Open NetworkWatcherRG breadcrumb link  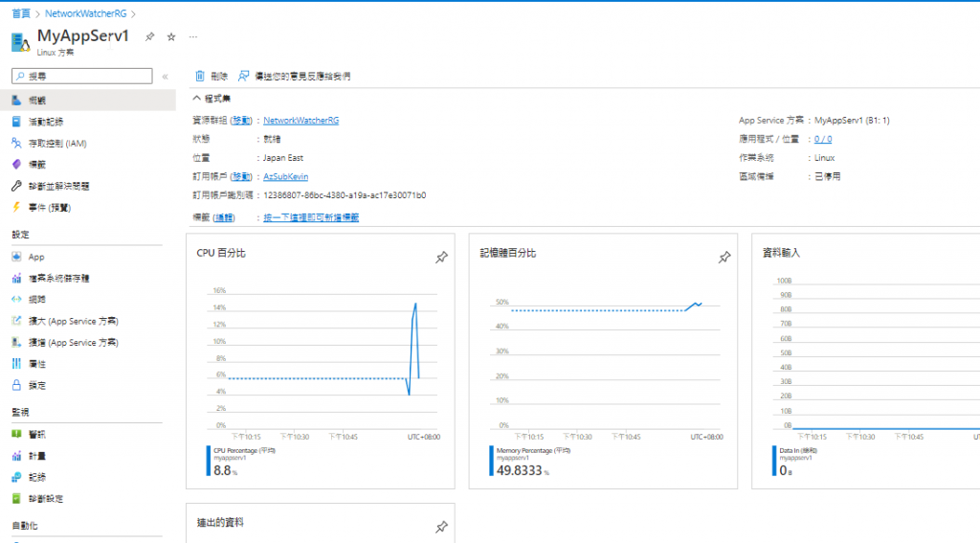coord(85,13)
